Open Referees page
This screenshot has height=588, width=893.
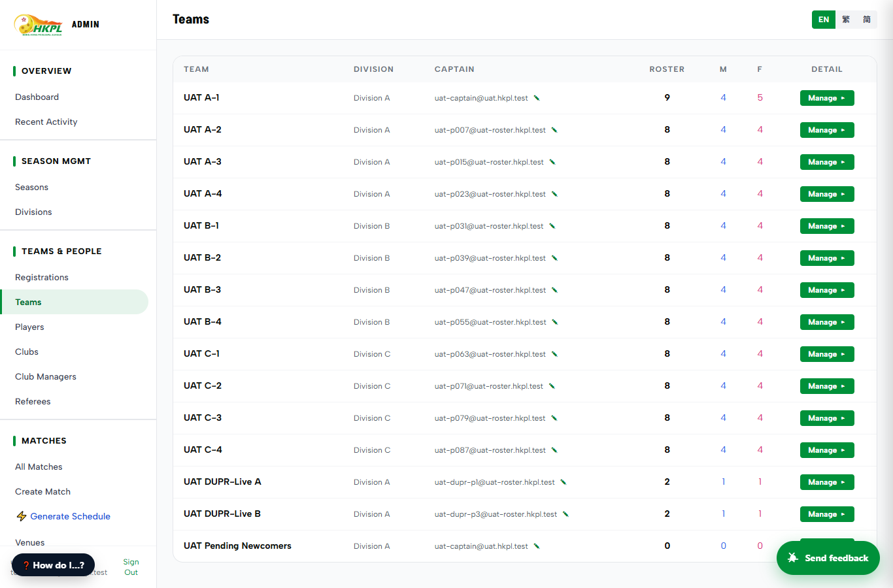33,401
